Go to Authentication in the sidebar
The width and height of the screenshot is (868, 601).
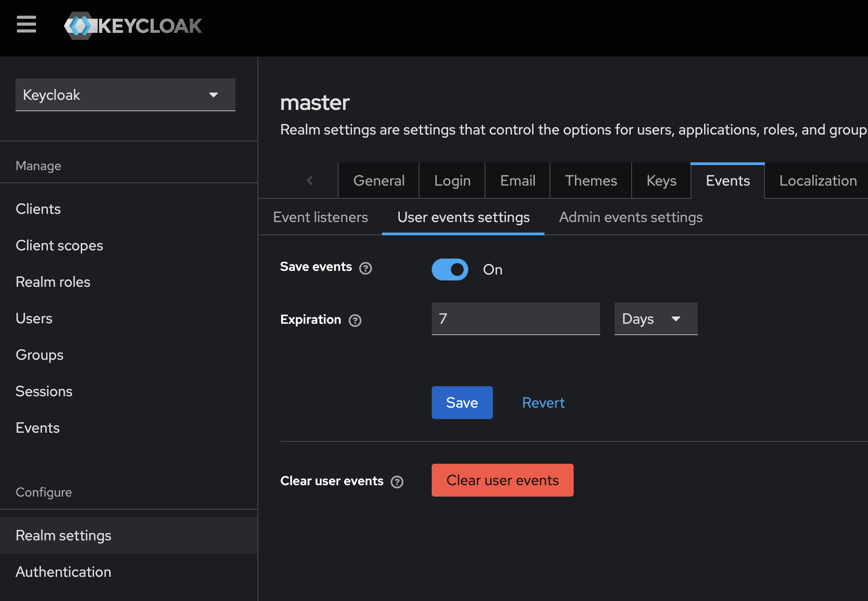[63, 572]
